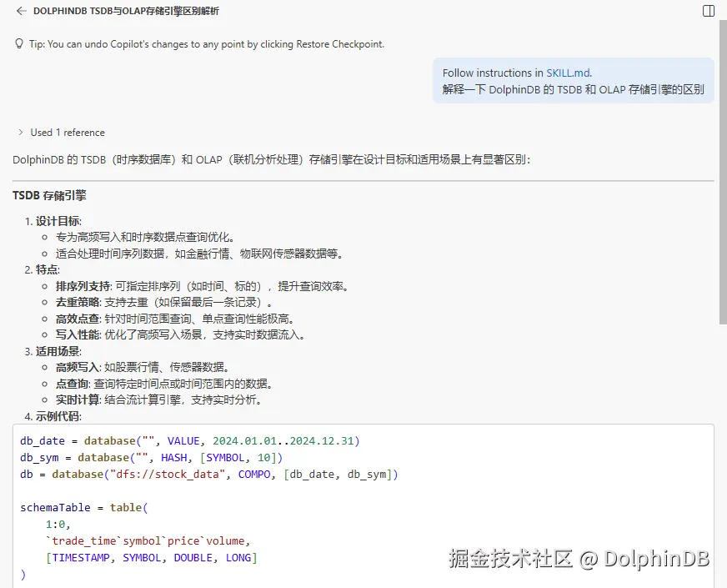Click the db_sym = database HASH code line

151,458
